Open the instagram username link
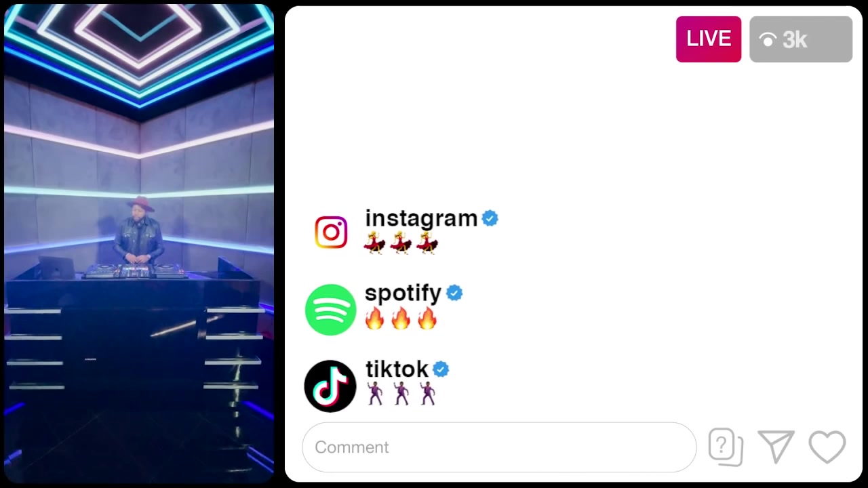Image resolution: width=868 pixels, height=488 pixels. pyautogui.click(x=421, y=218)
